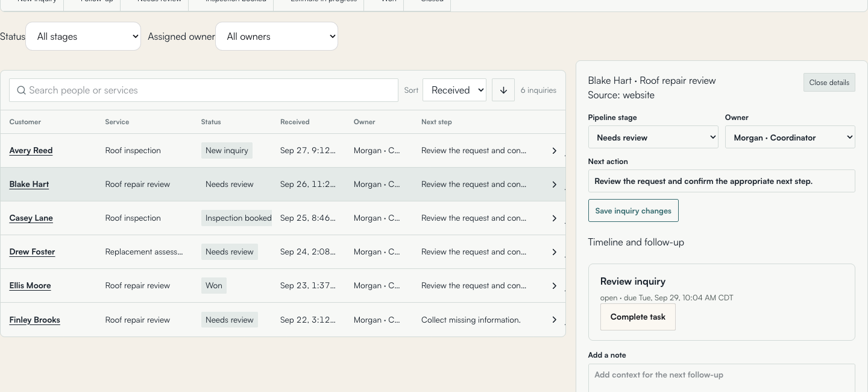Click the Owner column header in table
Screen dimensions: 868x392
point(364,122)
